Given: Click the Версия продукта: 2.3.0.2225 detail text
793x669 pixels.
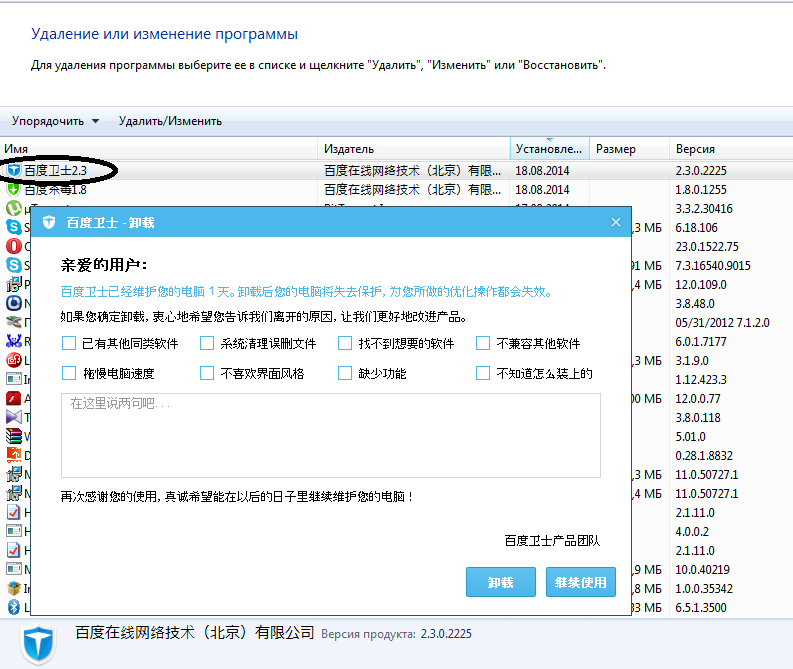Looking at the screenshot, I should [x=396, y=634].
